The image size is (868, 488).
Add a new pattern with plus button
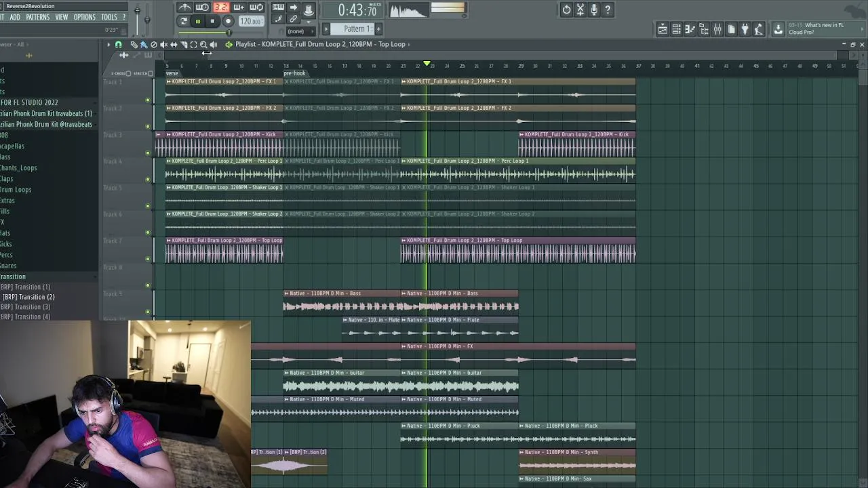pos(378,28)
